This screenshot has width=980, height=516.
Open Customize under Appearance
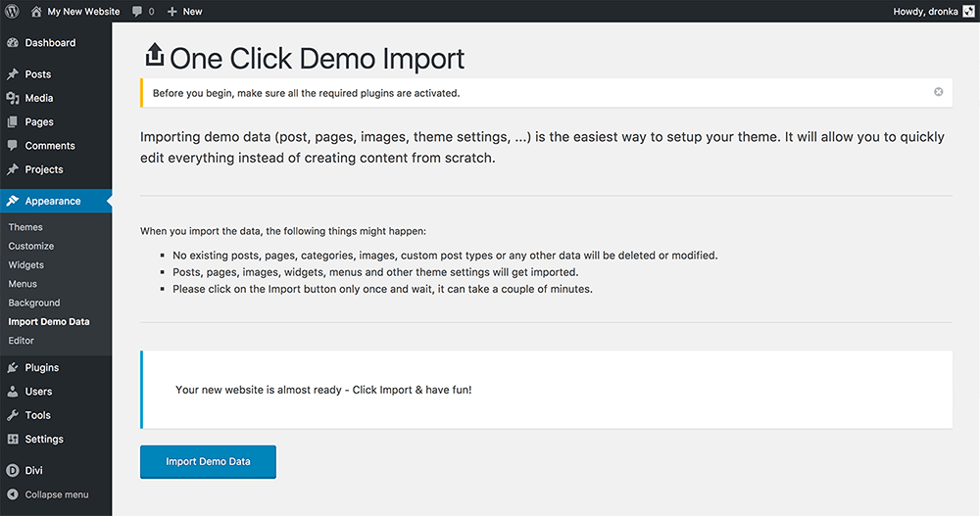(x=31, y=246)
